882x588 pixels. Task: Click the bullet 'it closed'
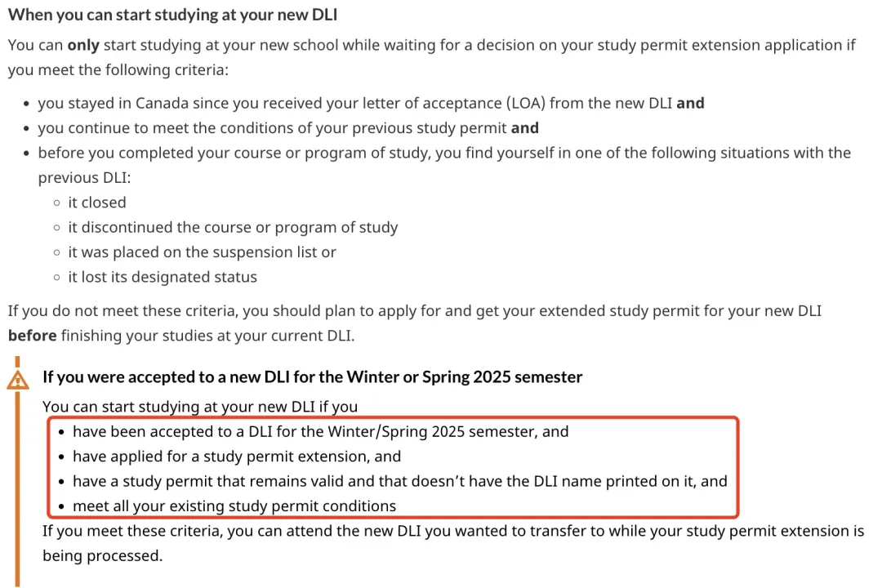pos(96,203)
